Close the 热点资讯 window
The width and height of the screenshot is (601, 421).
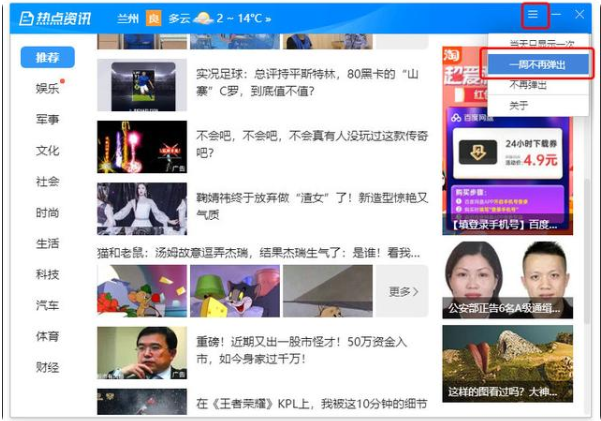[579, 16]
